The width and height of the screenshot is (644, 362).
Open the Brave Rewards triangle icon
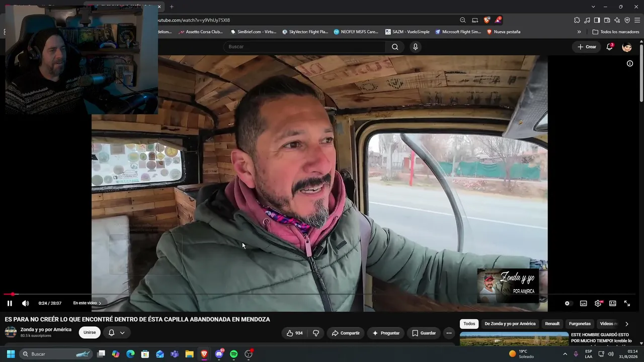pyautogui.click(x=498, y=20)
